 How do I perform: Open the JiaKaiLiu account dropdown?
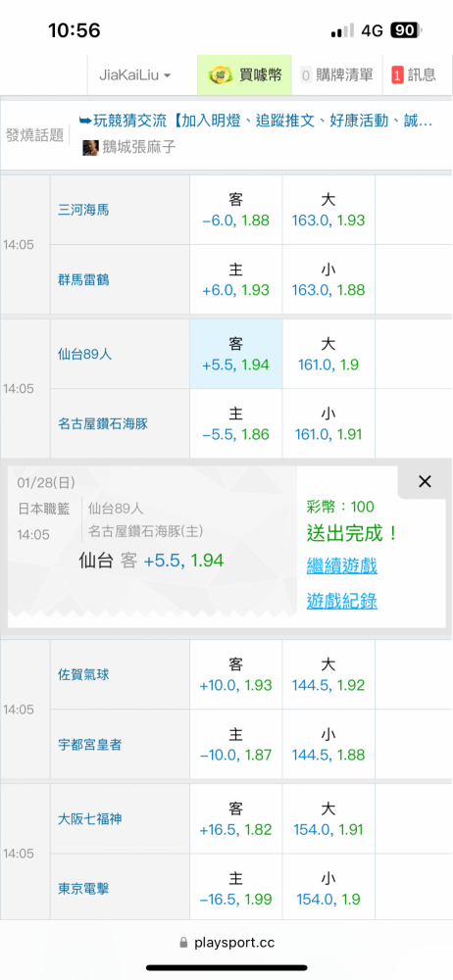135,75
